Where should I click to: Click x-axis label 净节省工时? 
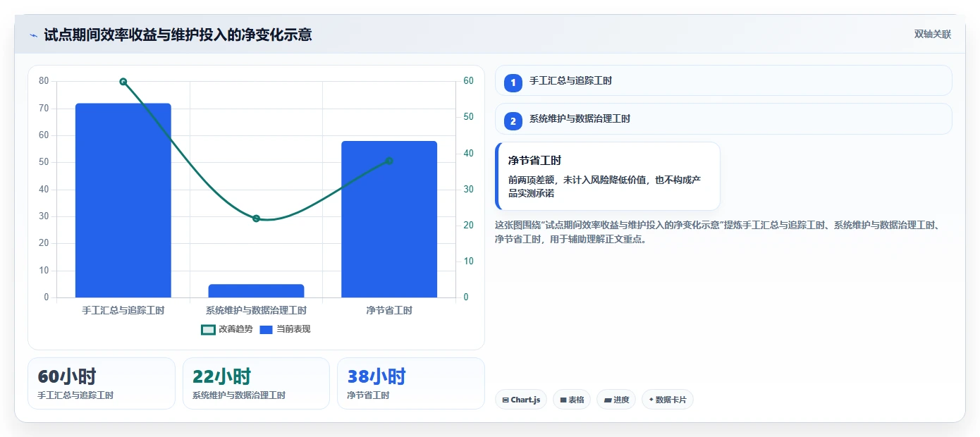click(x=389, y=310)
